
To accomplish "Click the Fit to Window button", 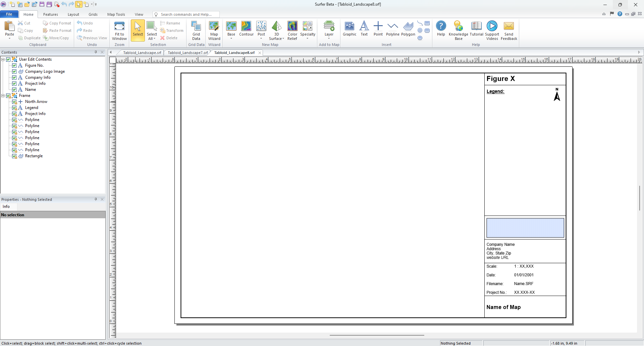I will 119,30.
